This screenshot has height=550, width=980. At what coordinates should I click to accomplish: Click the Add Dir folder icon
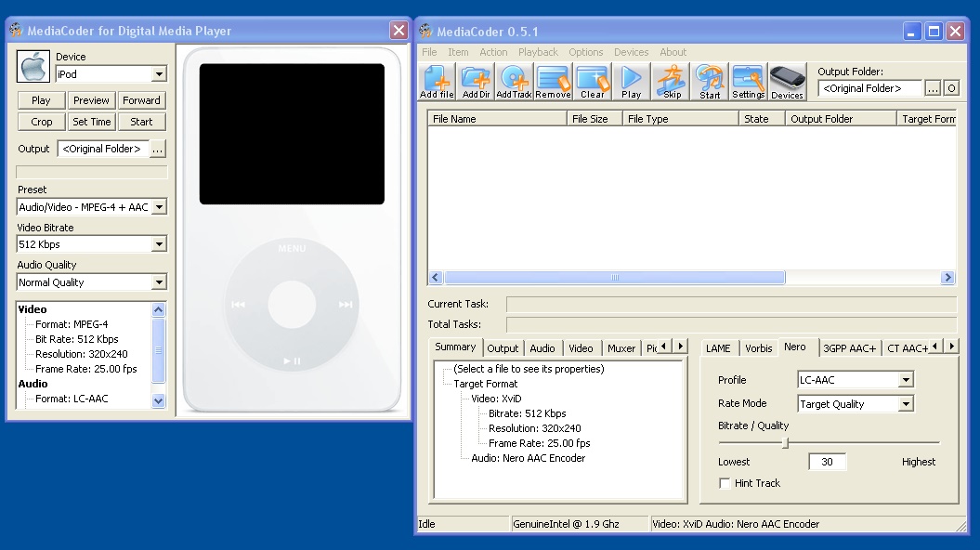click(x=476, y=81)
